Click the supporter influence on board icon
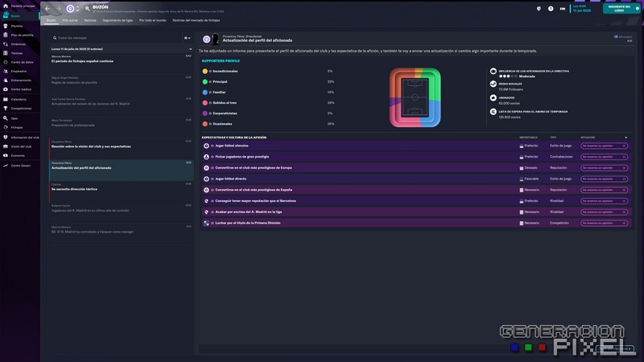Viewport: 644px width, 362px height. coord(493,72)
